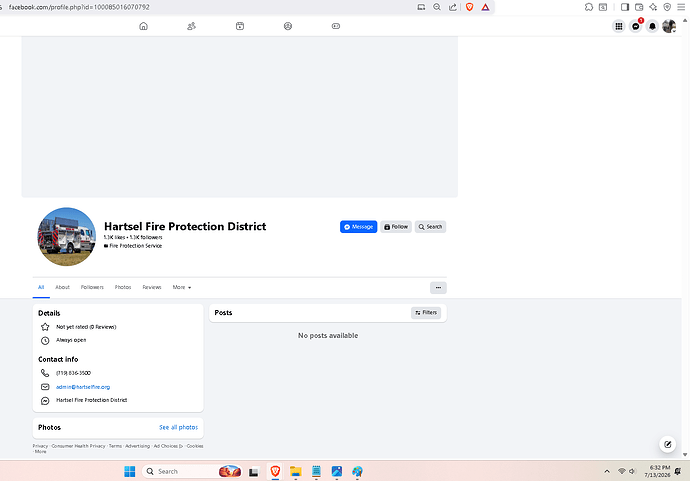This screenshot has height=481, width=690.
Task: Click the admin@hartselfire.org email link
Action: (83, 387)
